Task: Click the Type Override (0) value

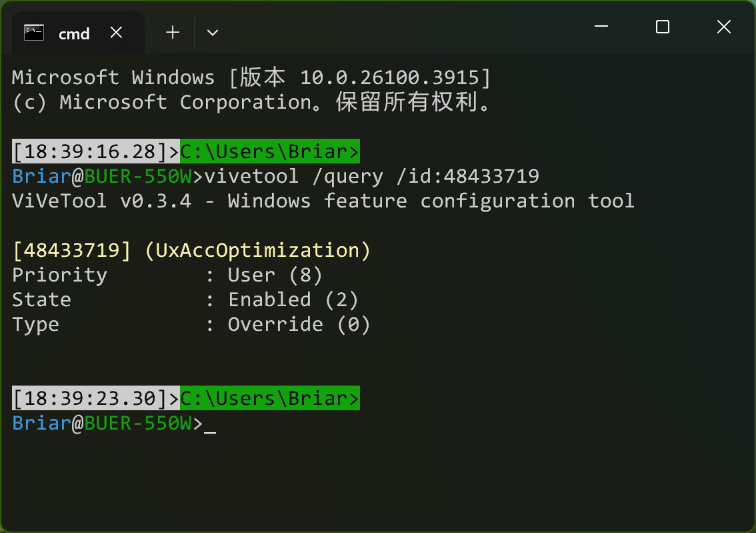Action: pos(299,325)
